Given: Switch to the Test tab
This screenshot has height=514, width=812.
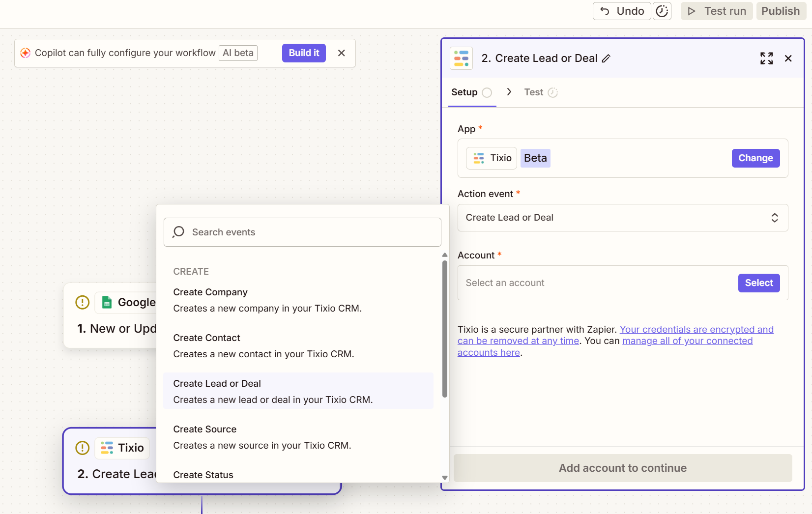Looking at the screenshot, I should [x=541, y=92].
